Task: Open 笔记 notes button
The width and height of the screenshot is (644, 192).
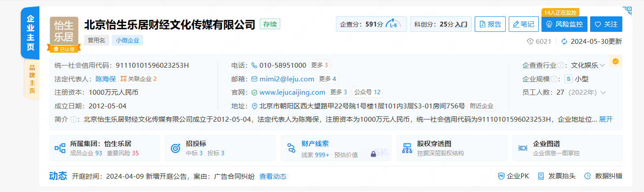Action: click(x=523, y=24)
